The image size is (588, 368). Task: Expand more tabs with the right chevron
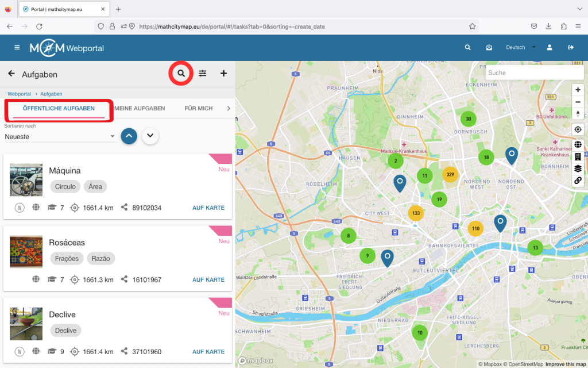[228, 108]
